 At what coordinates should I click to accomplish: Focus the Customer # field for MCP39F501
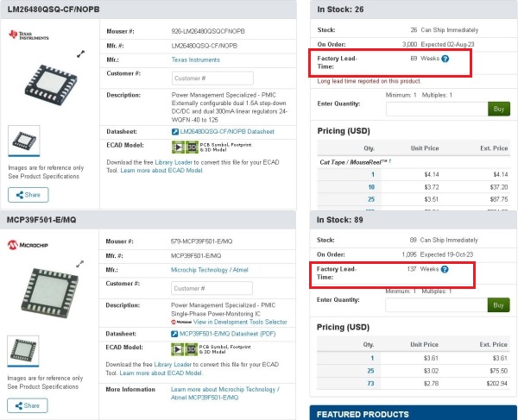[212, 288]
